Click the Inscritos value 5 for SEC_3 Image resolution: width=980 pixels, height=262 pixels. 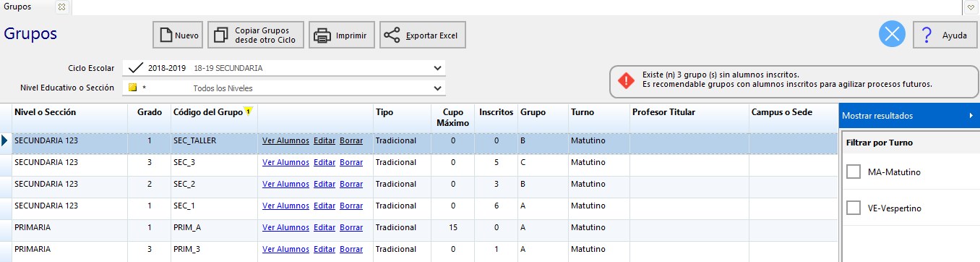[x=497, y=163]
